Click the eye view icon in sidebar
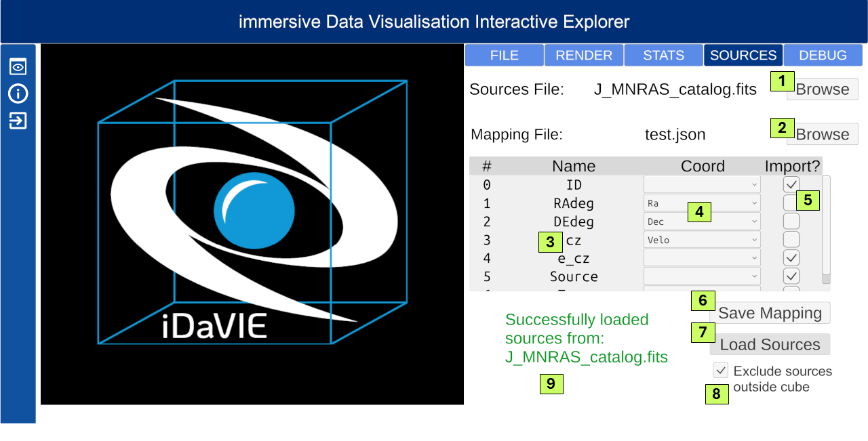This screenshot has width=868, height=441. pyautogui.click(x=18, y=66)
